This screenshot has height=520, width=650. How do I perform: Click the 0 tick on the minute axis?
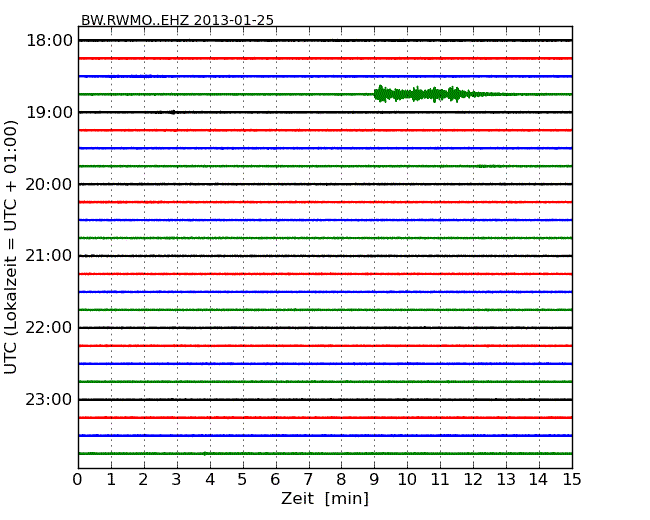pos(78,480)
